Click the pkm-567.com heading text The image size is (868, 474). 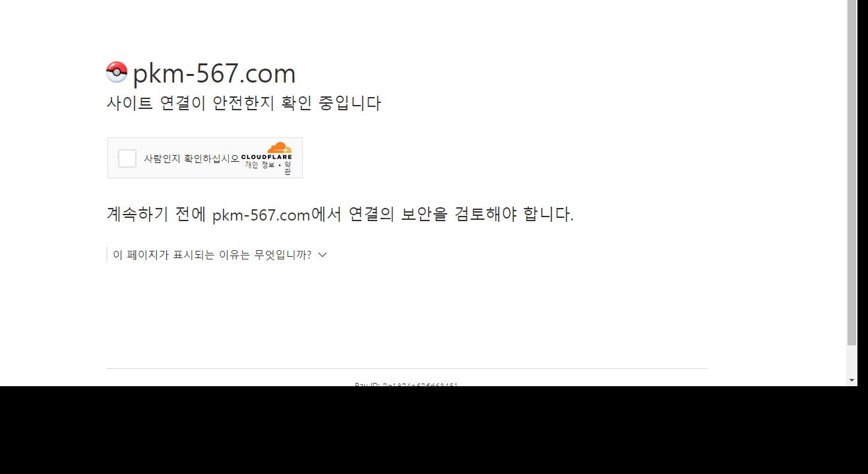pyautogui.click(x=214, y=73)
